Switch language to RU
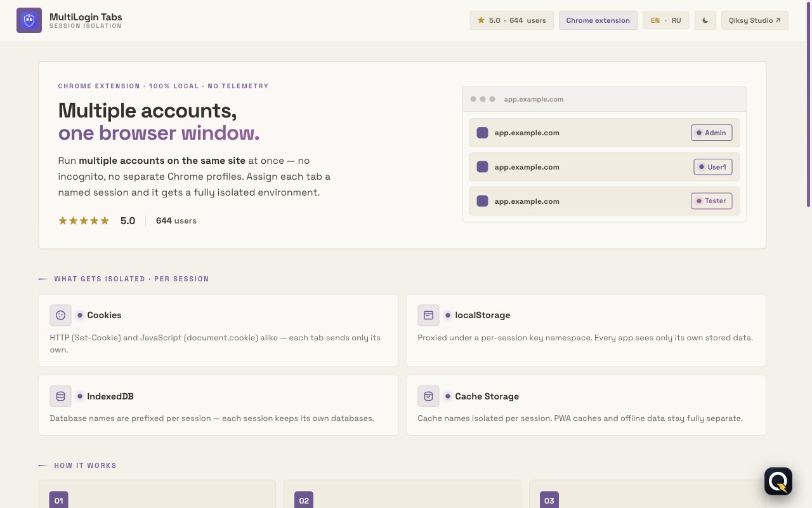 [676, 20]
